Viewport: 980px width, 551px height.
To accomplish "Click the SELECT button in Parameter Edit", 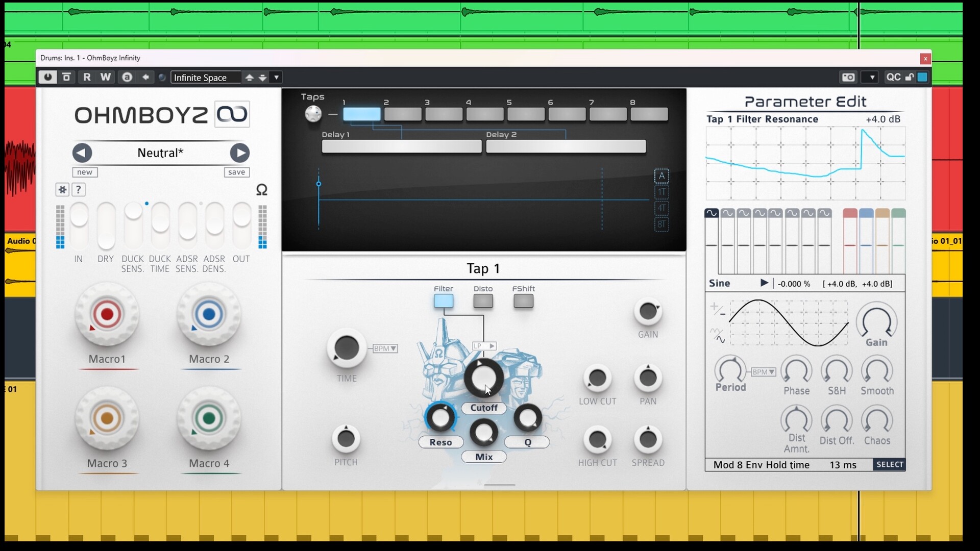I will pos(889,465).
